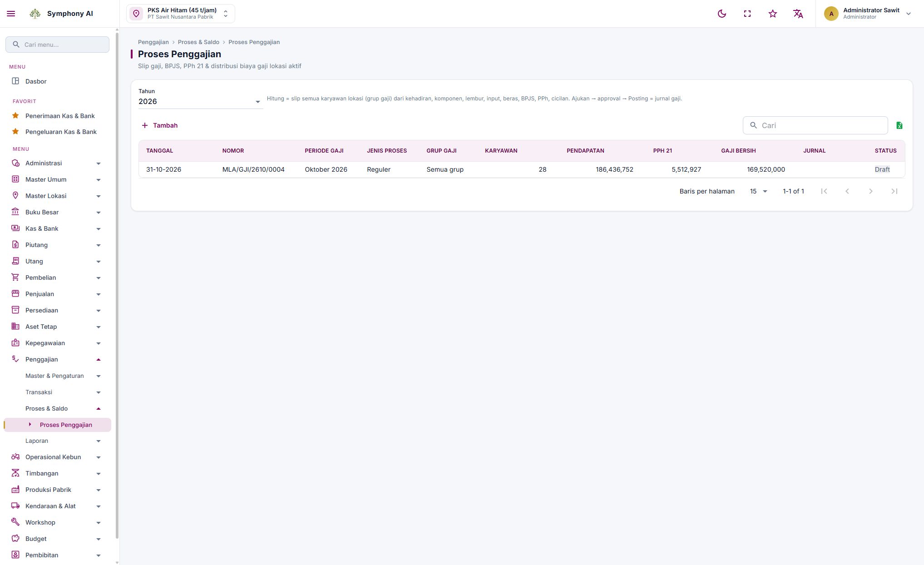Open Penerimaan Kas & Bank favorite
Screen dimensions: 924x565
coord(57,116)
